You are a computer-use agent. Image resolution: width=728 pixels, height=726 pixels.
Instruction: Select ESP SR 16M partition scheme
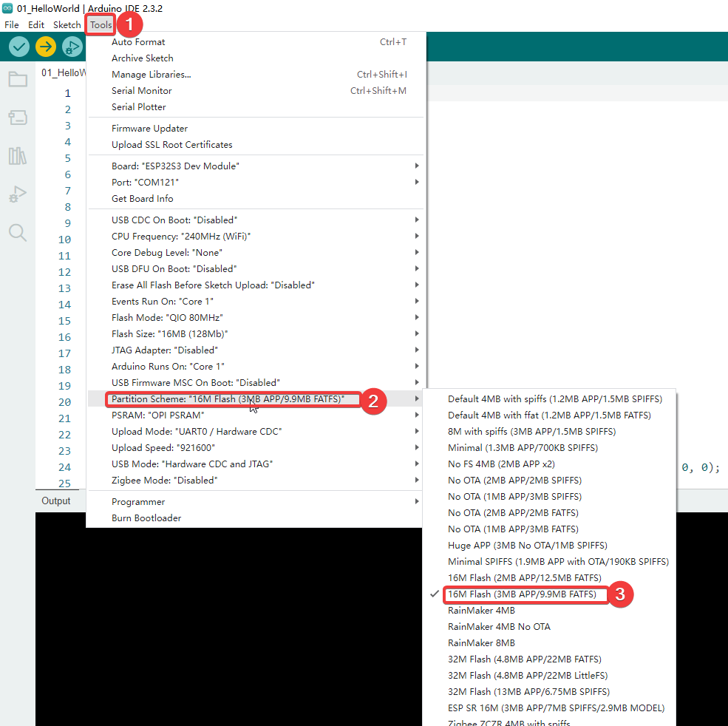[549, 708]
